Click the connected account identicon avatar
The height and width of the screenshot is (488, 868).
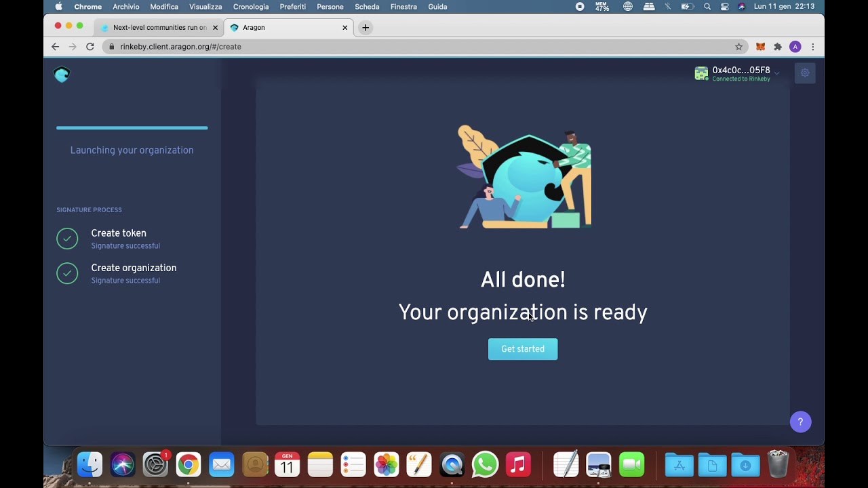tap(701, 73)
